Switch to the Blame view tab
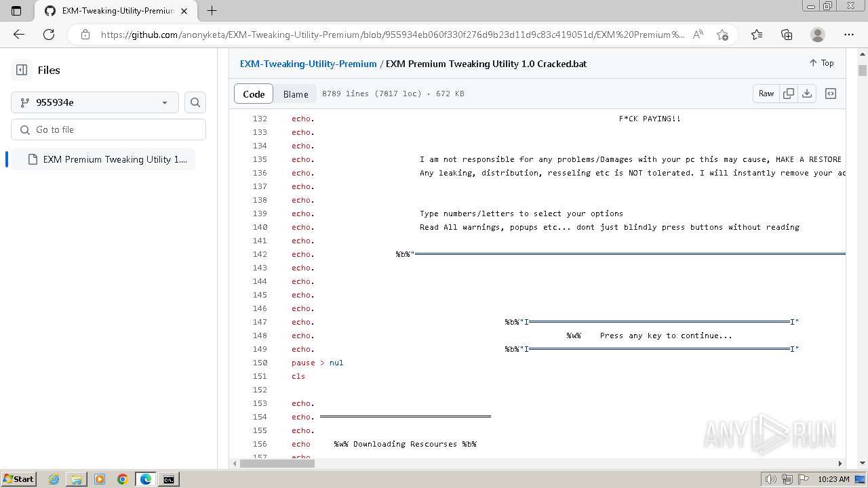Screen dimensions: 868x488 tap(296, 94)
